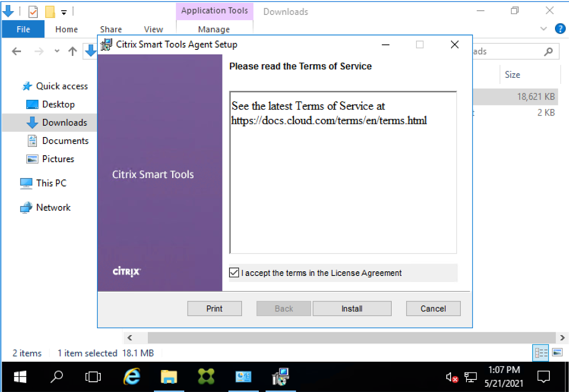The height and width of the screenshot is (392, 569).
Task: Open green Citrix app taskbar icon
Action: (x=206, y=377)
